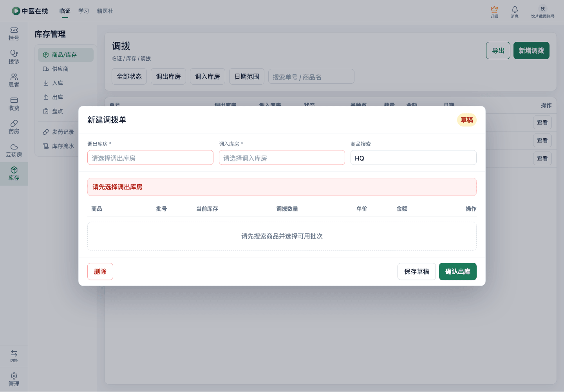Click the second 查看 button in table
The image size is (564, 392).
(542, 141)
